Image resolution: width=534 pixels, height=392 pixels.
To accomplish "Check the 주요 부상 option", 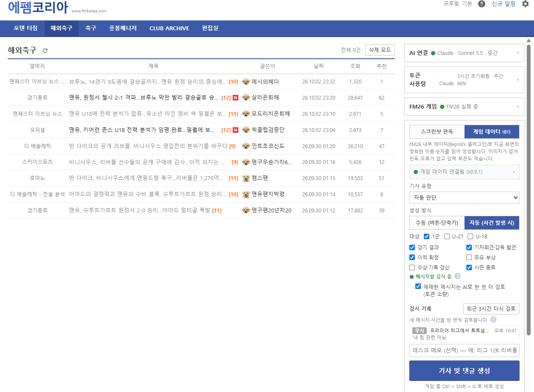I will pos(469,258).
